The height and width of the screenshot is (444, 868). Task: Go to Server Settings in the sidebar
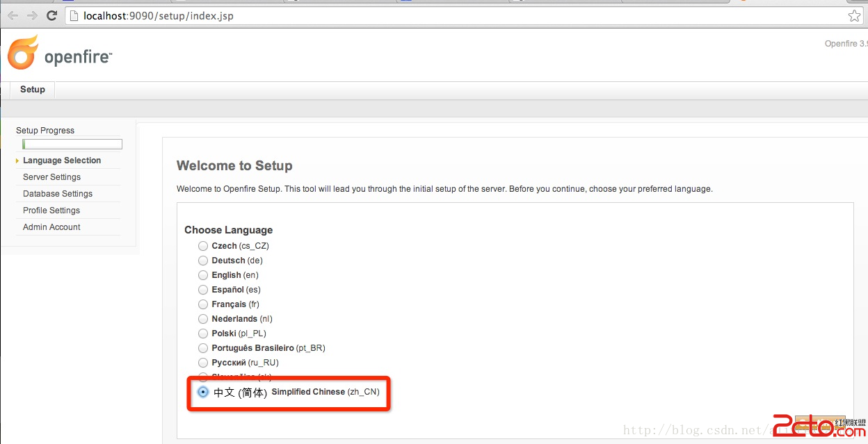click(51, 177)
